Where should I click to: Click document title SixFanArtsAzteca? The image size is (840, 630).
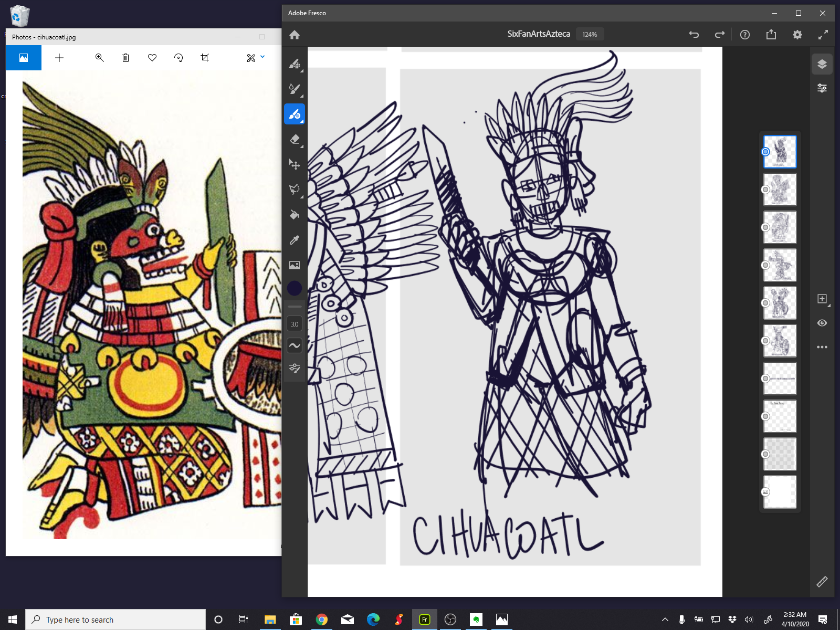(539, 34)
